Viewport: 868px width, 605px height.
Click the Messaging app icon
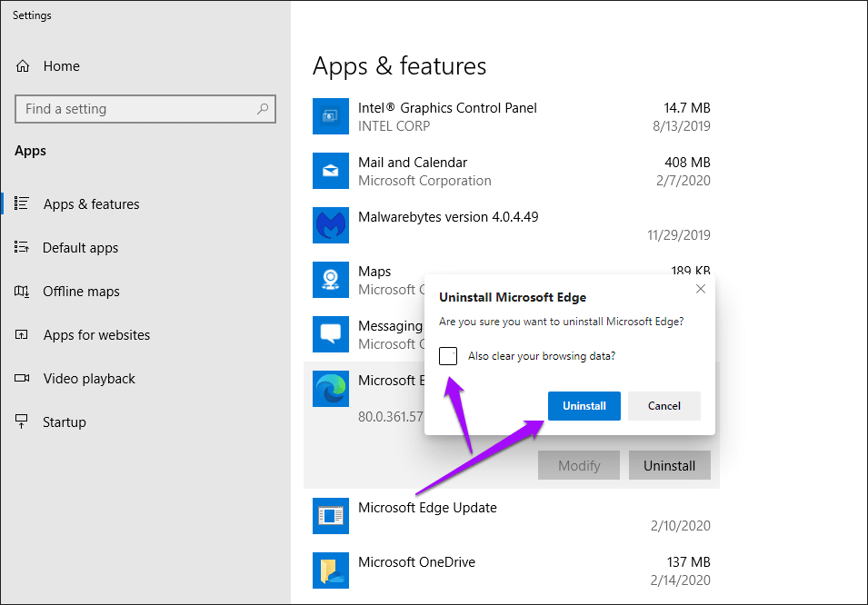tap(331, 334)
